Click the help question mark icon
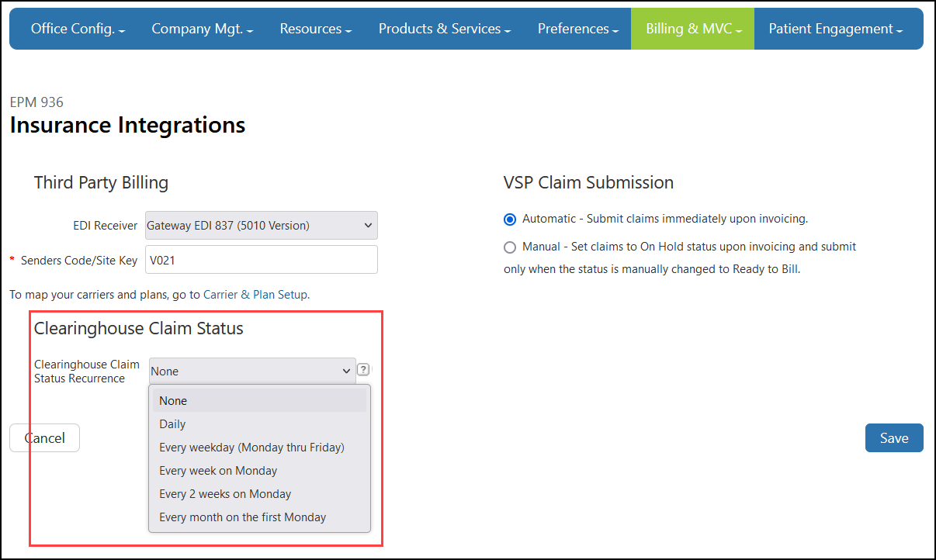 (362, 370)
